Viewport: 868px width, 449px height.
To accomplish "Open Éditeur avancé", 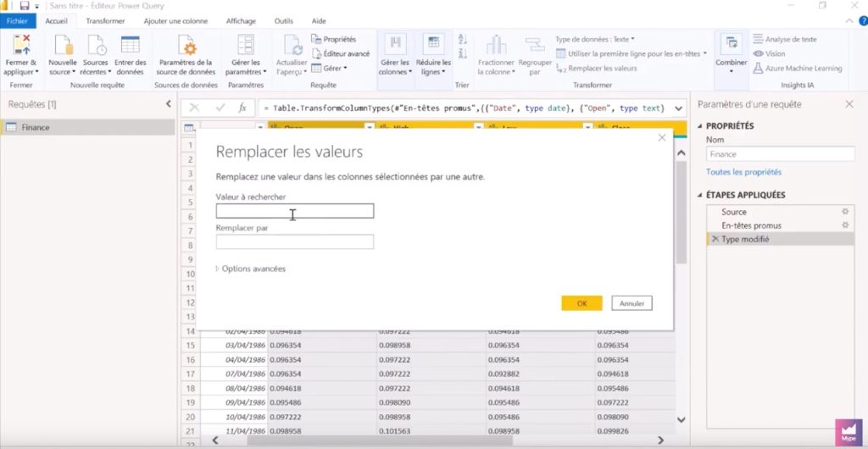I will coord(341,53).
